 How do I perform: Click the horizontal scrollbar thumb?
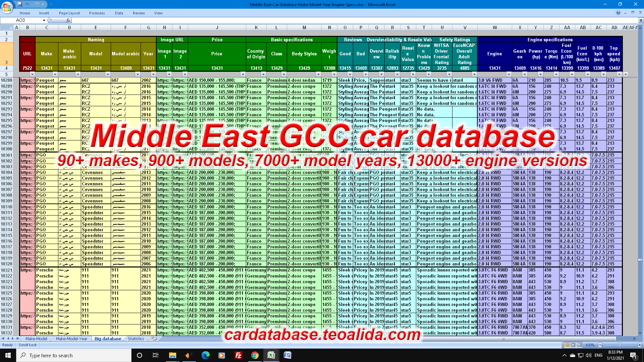(503, 339)
